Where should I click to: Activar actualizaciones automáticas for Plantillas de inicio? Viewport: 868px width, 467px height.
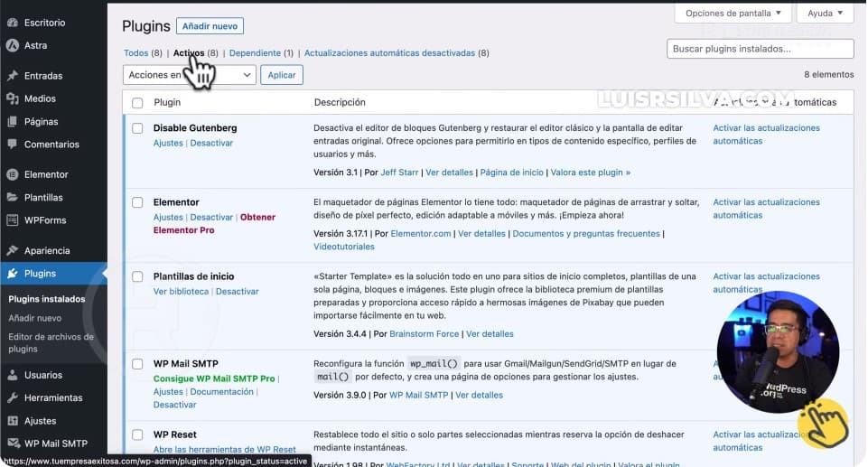pyautogui.click(x=766, y=283)
